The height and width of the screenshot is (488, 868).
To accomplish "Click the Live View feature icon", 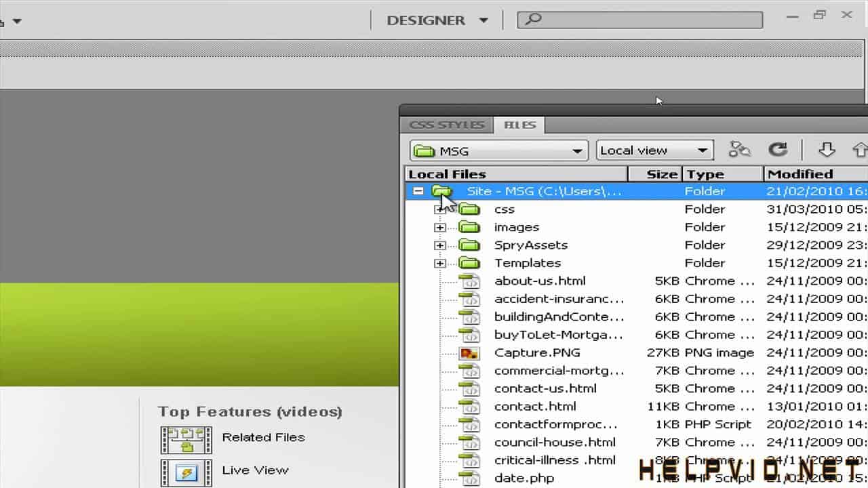I will tap(186, 472).
